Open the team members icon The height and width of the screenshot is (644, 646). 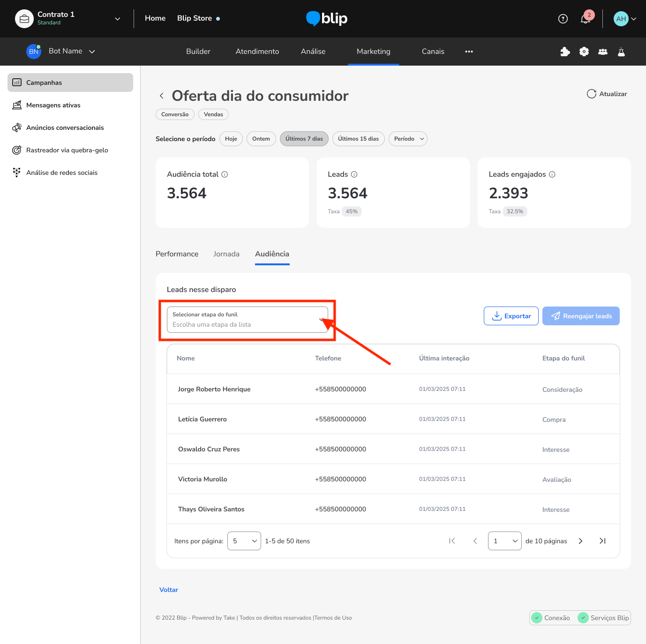click(603, 52)
